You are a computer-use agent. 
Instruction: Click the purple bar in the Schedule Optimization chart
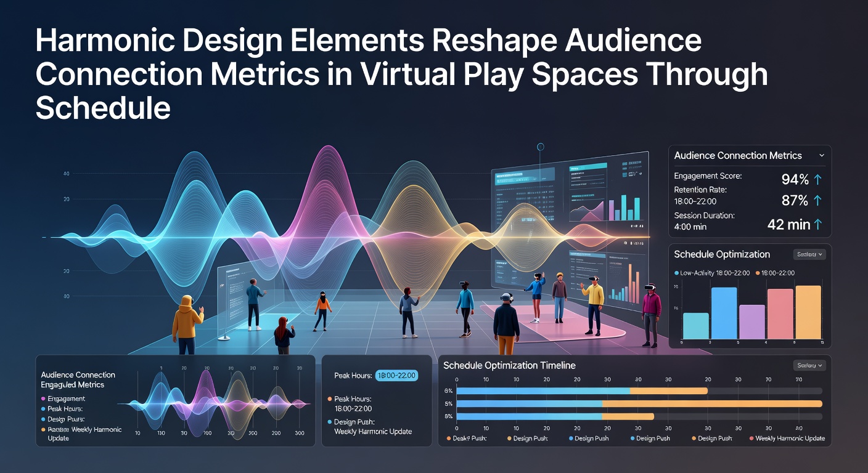pos(751,322)
